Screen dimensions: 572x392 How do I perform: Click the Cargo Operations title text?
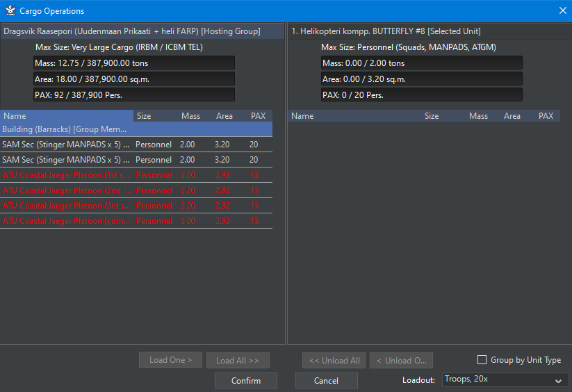[x=52, y=11]
